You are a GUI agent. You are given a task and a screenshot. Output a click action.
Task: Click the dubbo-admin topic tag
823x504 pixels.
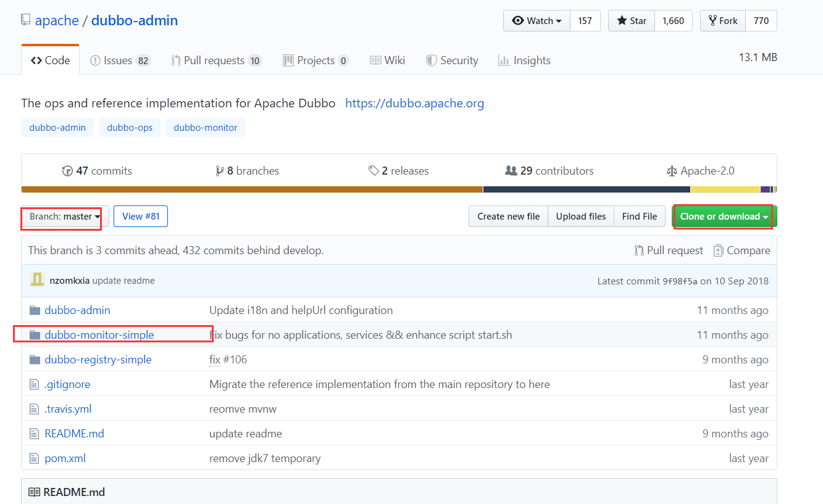click(57, 128)
